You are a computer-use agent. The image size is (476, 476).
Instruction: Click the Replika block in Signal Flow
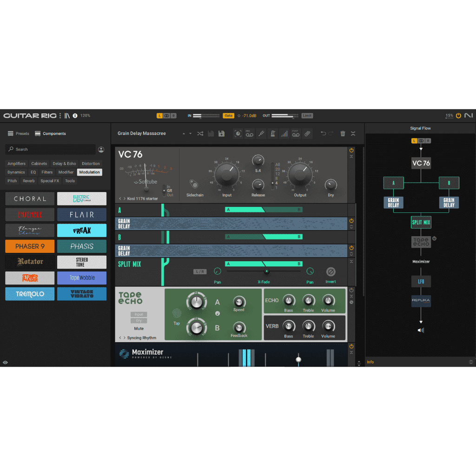coord(421,301)
